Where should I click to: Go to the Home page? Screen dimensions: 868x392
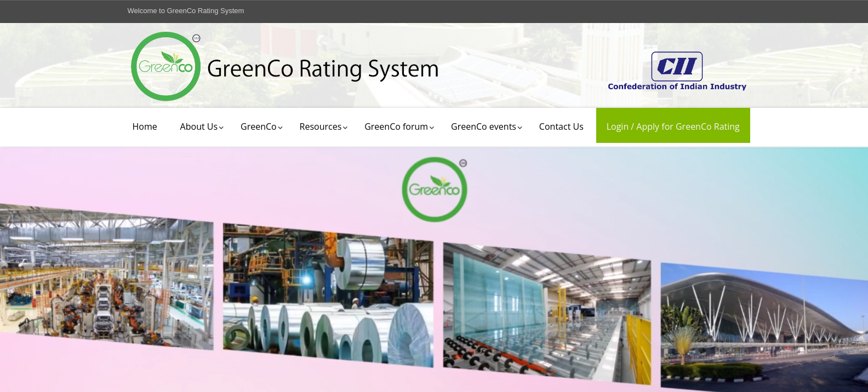coord(145,126)
